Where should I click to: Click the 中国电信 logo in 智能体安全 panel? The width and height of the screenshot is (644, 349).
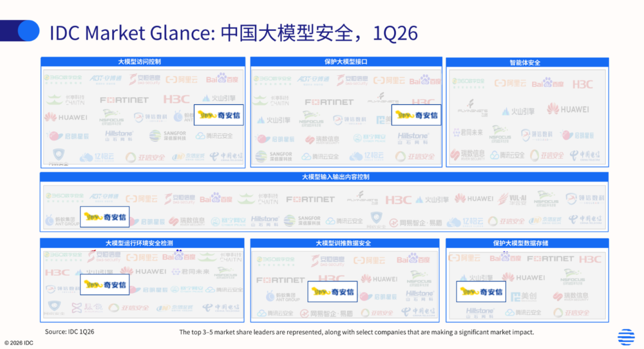tap(585, 155)
